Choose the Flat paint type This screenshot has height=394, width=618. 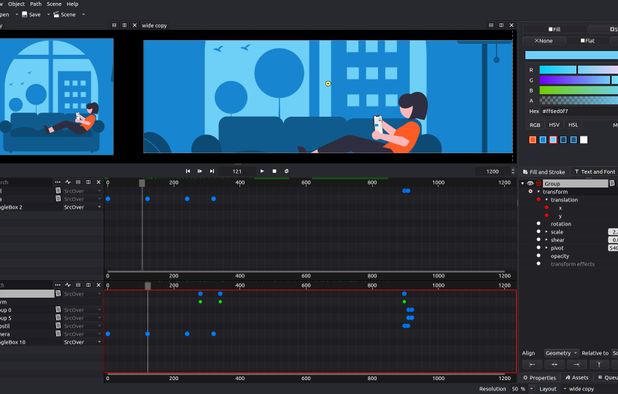click(587, 41)
